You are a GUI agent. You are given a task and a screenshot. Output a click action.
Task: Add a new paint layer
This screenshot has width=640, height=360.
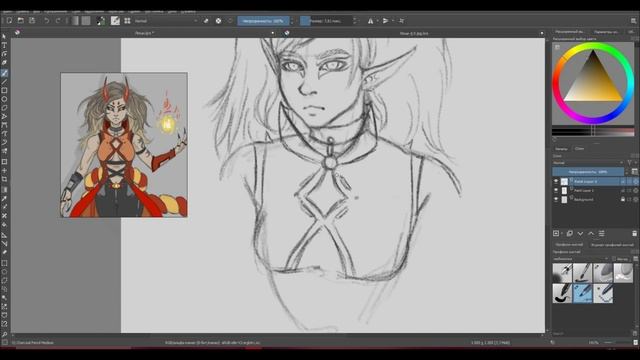coord(556,233)
